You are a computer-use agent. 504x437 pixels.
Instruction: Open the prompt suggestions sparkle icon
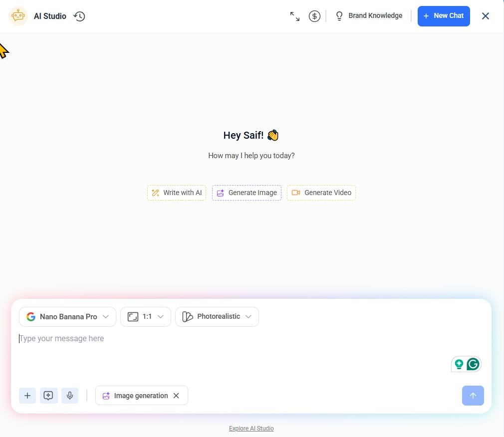(x=48, y=395)
